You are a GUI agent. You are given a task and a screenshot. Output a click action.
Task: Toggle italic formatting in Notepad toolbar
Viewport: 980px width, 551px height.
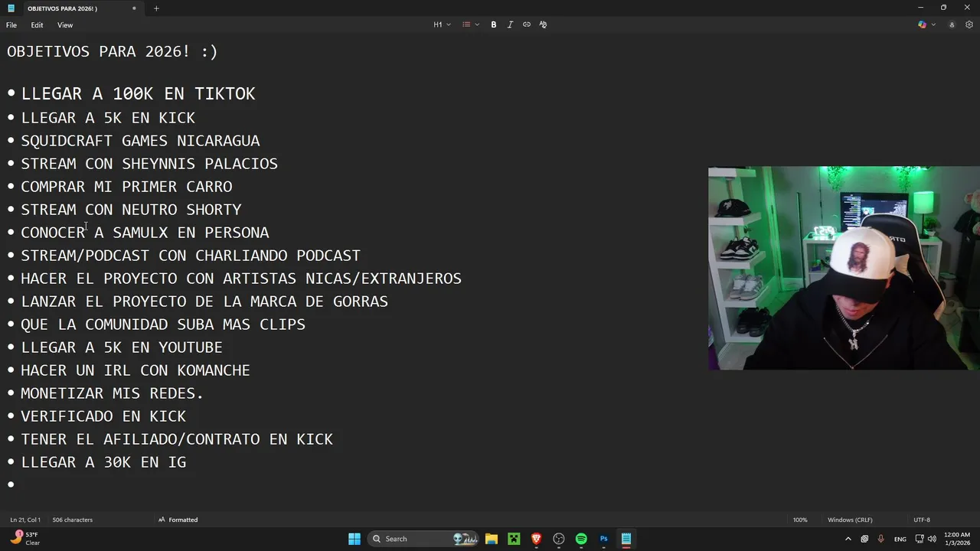510,24
